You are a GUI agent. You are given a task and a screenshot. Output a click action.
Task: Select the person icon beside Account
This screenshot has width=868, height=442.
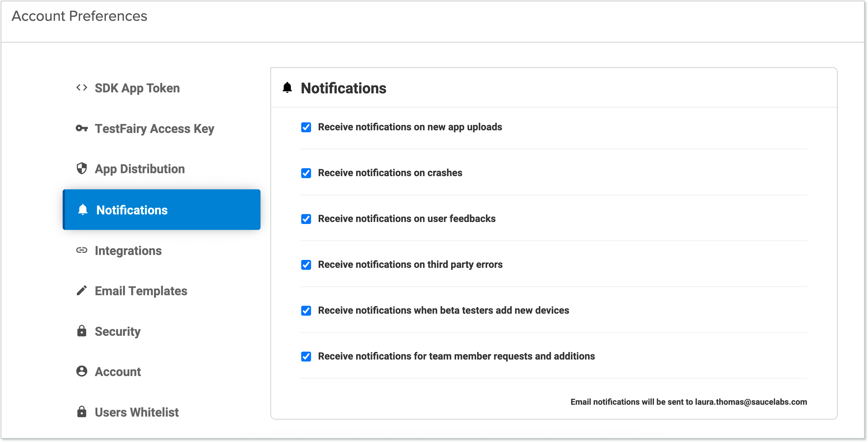click(x=81, y=371)
